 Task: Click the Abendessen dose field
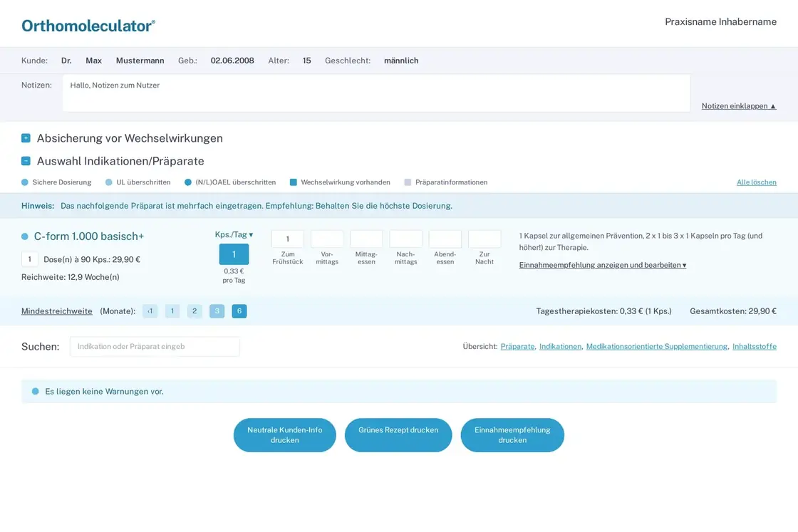[x=445, y=239]
